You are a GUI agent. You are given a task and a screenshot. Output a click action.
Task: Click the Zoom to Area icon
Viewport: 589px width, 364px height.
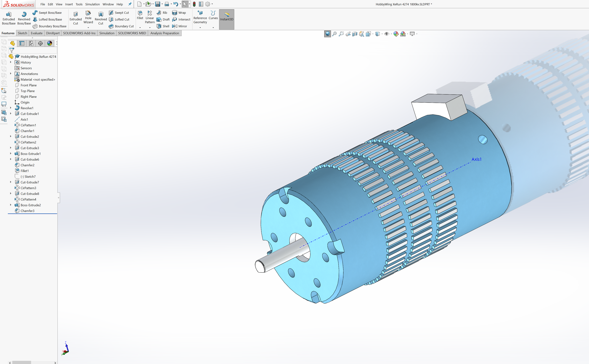341,34
